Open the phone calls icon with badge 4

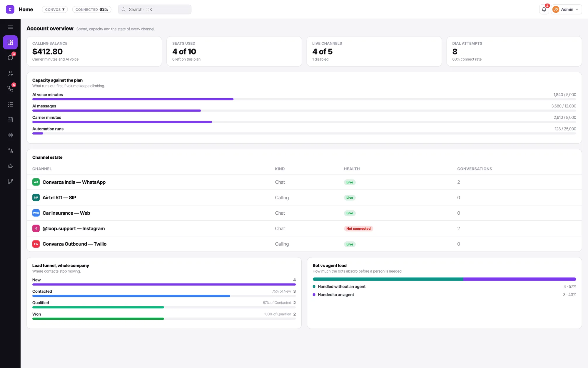10,89
